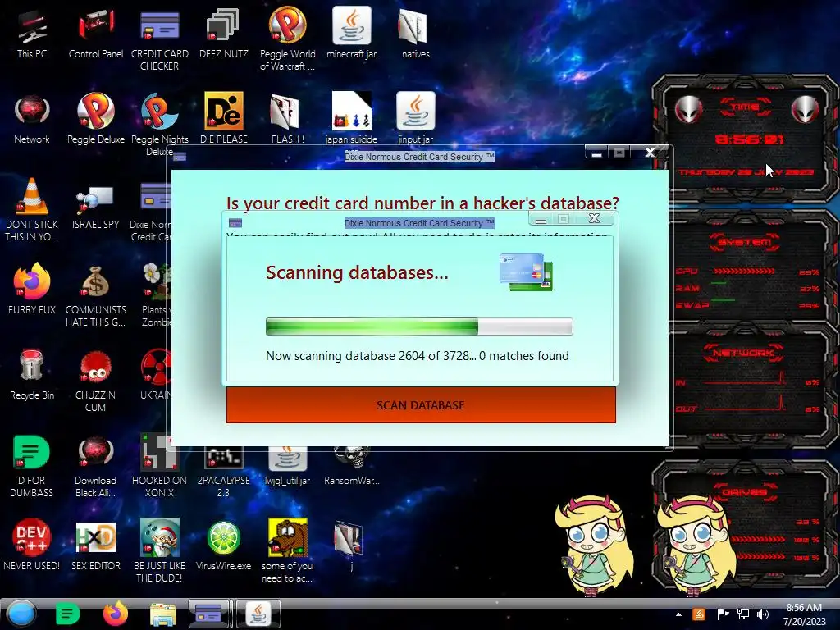Select DIE PLEASE desktop icon

(x=224, y=119)
